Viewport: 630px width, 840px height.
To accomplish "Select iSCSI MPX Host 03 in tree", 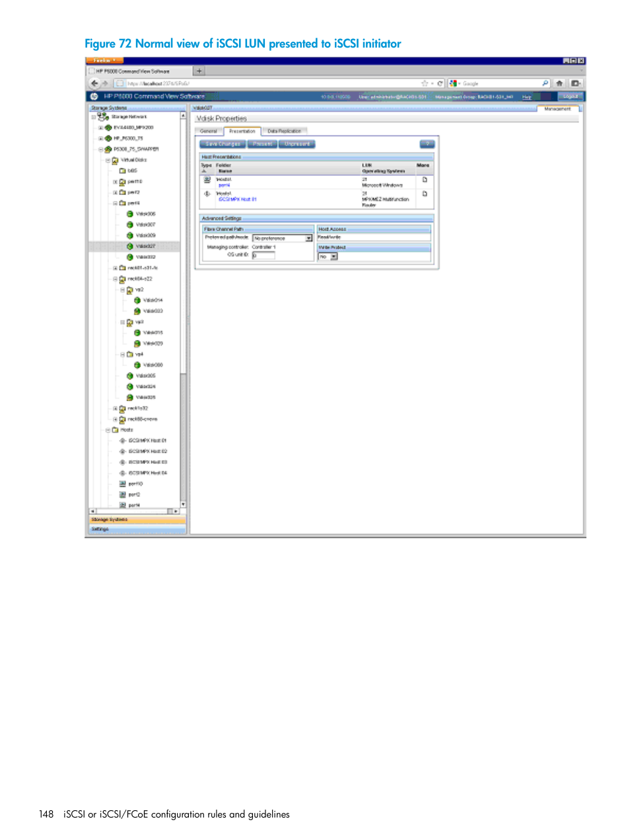I will point(148,462).
